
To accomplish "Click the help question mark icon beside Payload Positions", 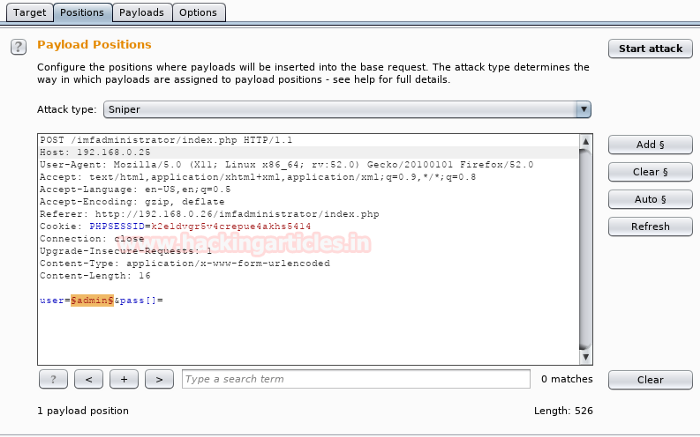I will pos(18,48).
